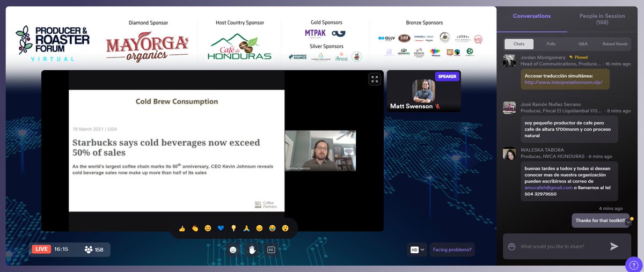
Task: Switch to People in Session tab
Action: tap(602, 19)
